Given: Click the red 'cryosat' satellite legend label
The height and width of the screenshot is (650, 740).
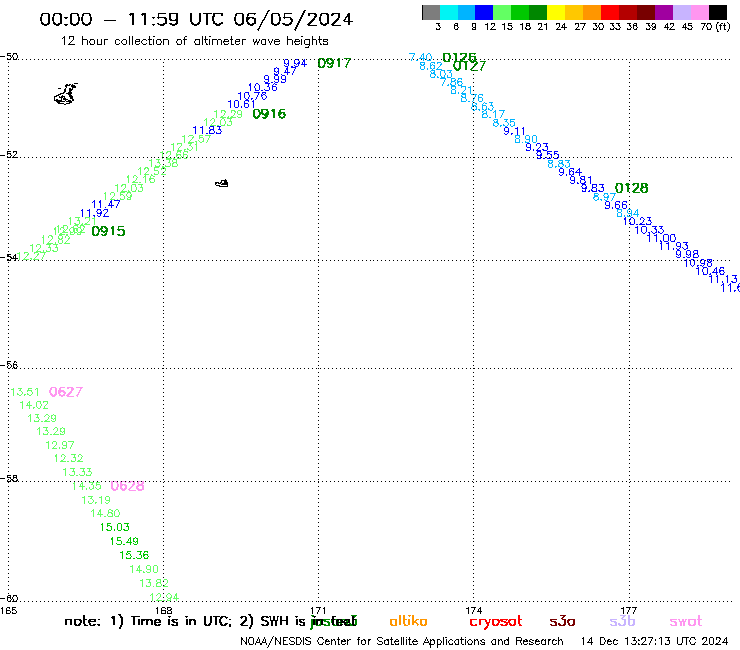Looking at the screenshot, I should pos(496,621).
